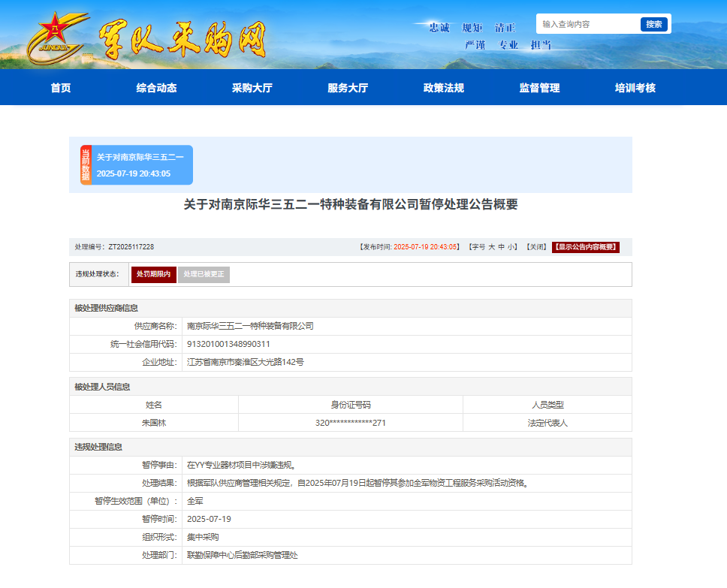Select 服务大厅 in the navigation bar
The image size is (727, 588).
(348, 88)
